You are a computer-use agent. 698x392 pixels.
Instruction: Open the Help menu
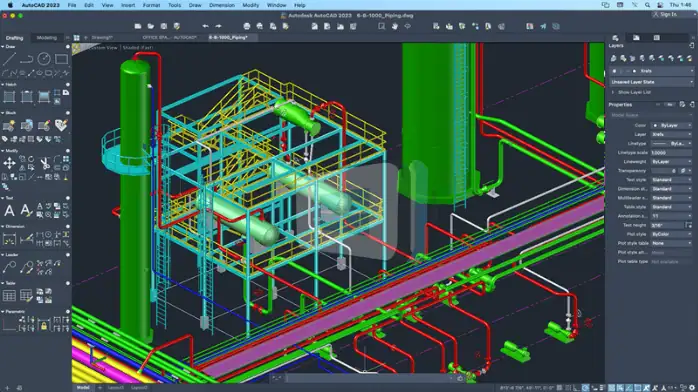[300, 5]
